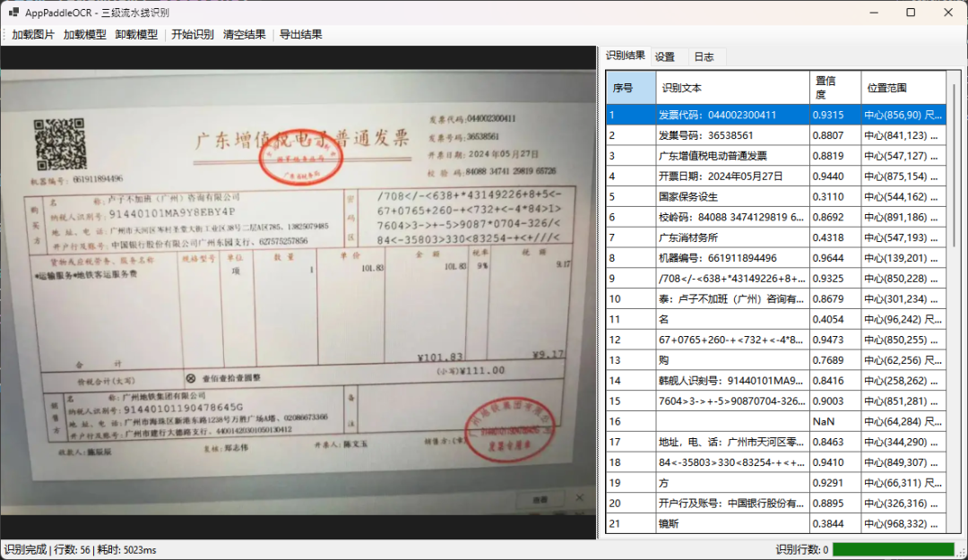Click confidence value 0.3110

pyautogui.click(x=835, y=196)
